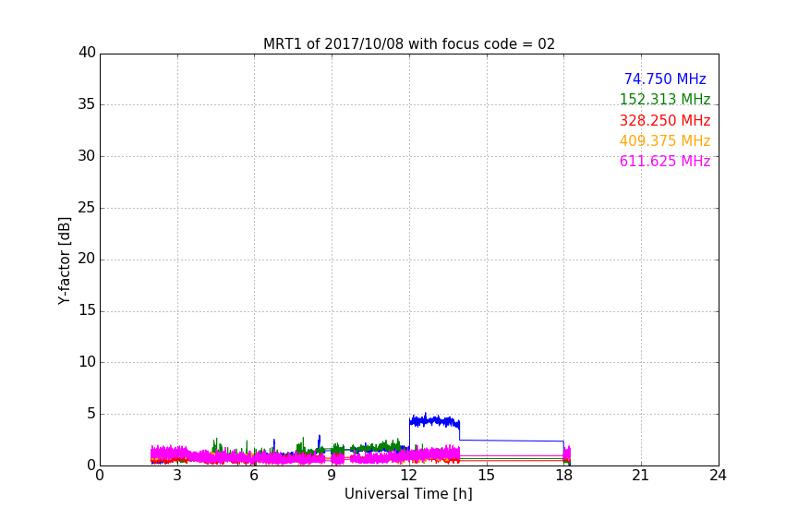The image size is (798, 532).
Task: Click the x-axis tick label 3
Action: 177,476
